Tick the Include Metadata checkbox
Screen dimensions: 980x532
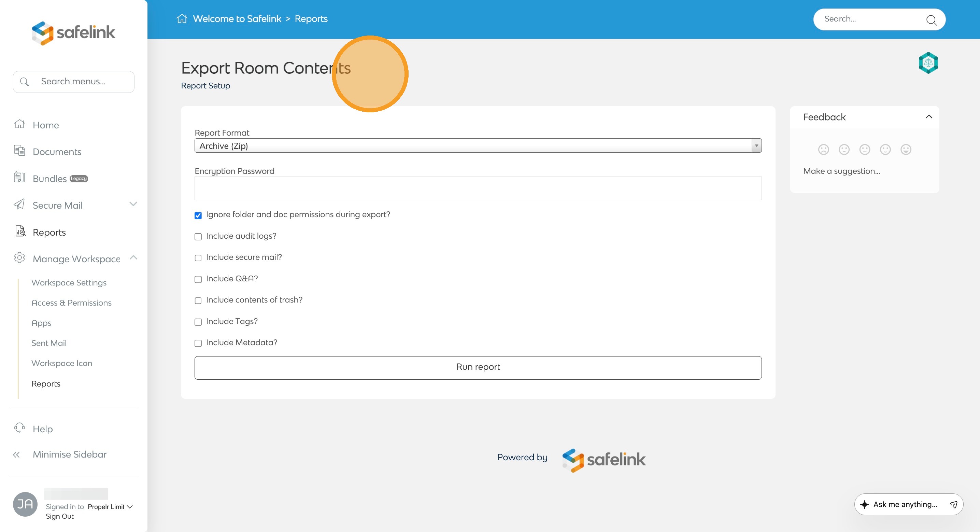coord(198,343)
